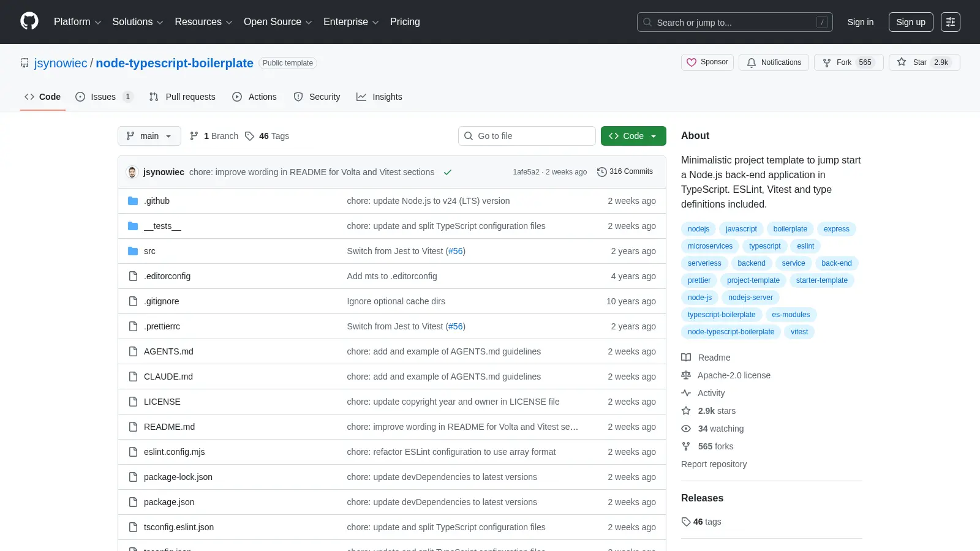Open the green Code dropdown button
980x551 pixels.
point(633,136)
